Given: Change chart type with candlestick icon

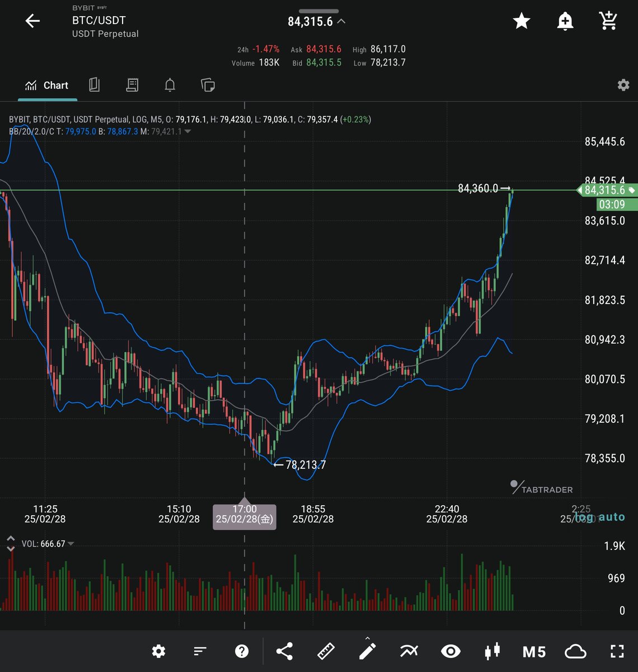Looking at the screenshot, I should pyautogui.click(x=492, y=651).
